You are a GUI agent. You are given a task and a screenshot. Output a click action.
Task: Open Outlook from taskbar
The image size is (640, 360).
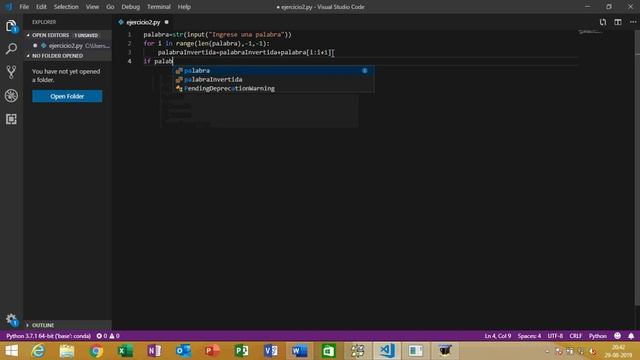[183, 351]
